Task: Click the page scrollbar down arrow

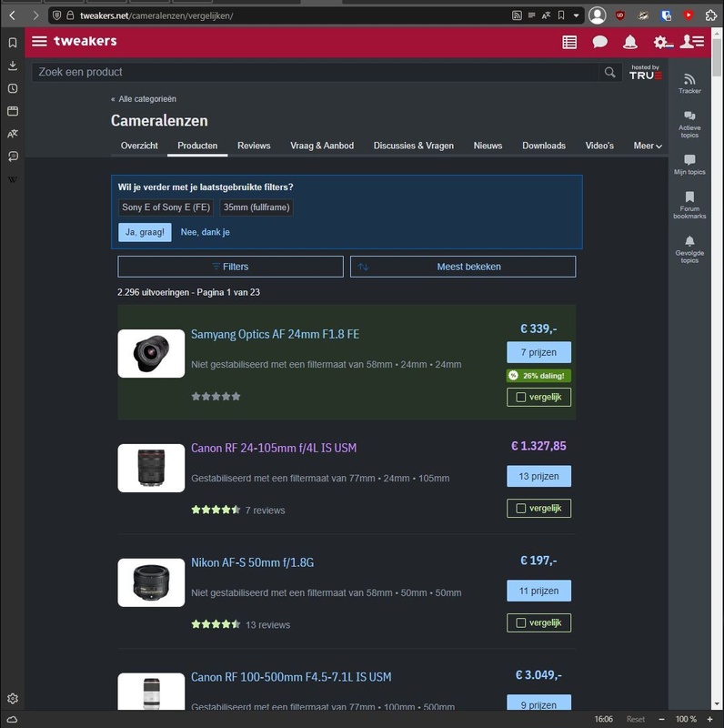Action: pyautogui.click(x=717, y=704)
